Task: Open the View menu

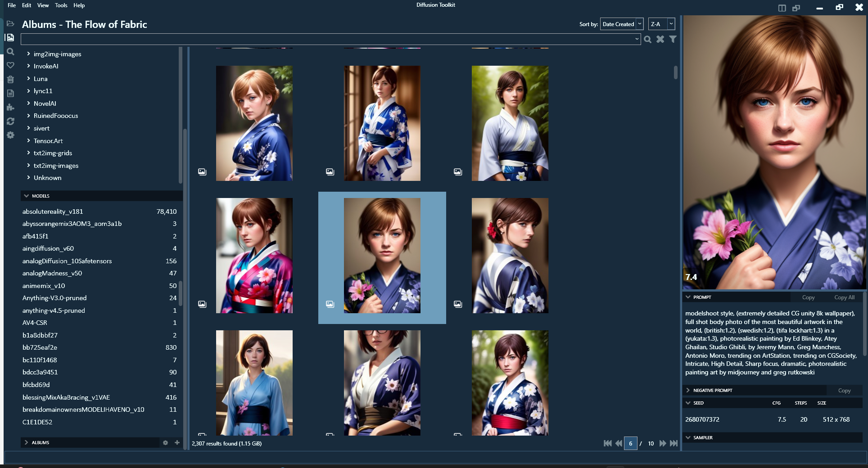Action: coord(43,5)
